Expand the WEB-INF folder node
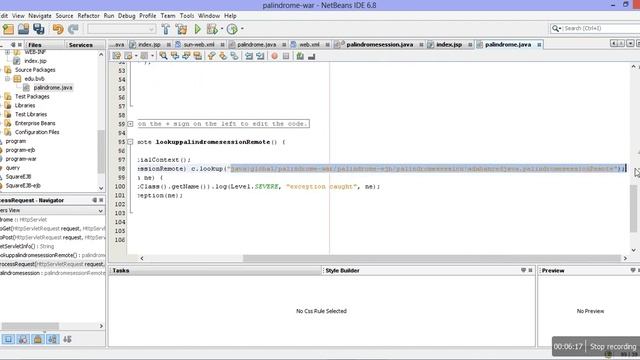The image size is (640, 360). tap(7, 52)
